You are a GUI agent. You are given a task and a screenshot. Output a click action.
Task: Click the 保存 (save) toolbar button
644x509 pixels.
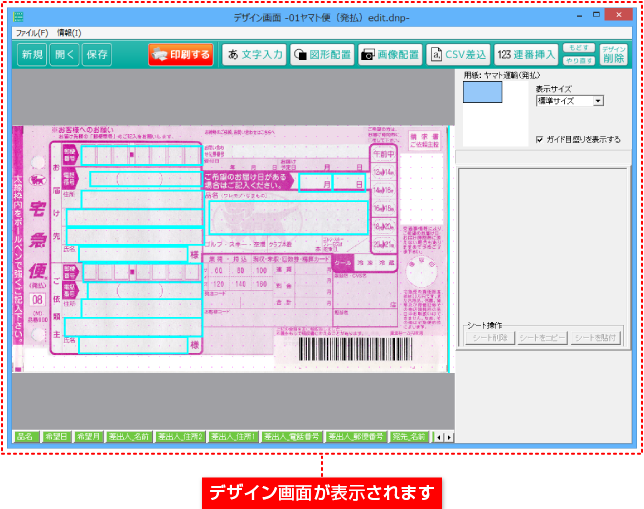(x=97, y=55)
